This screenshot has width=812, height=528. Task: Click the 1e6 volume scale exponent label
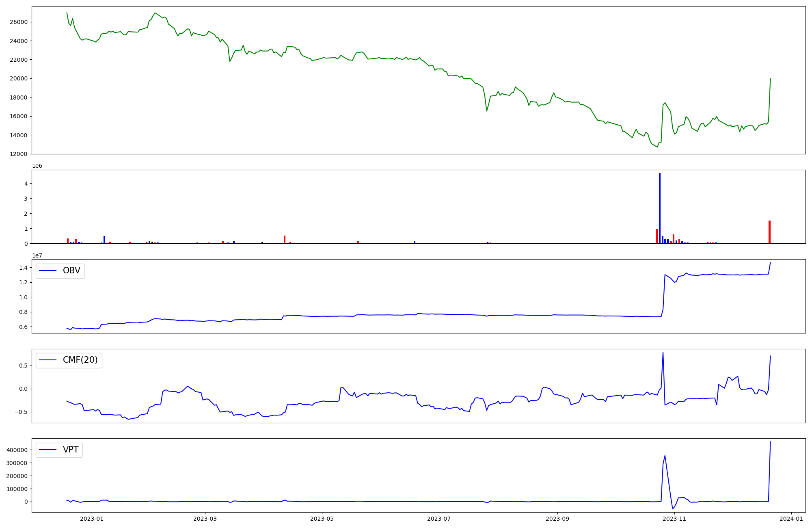[x=37, y=166]
